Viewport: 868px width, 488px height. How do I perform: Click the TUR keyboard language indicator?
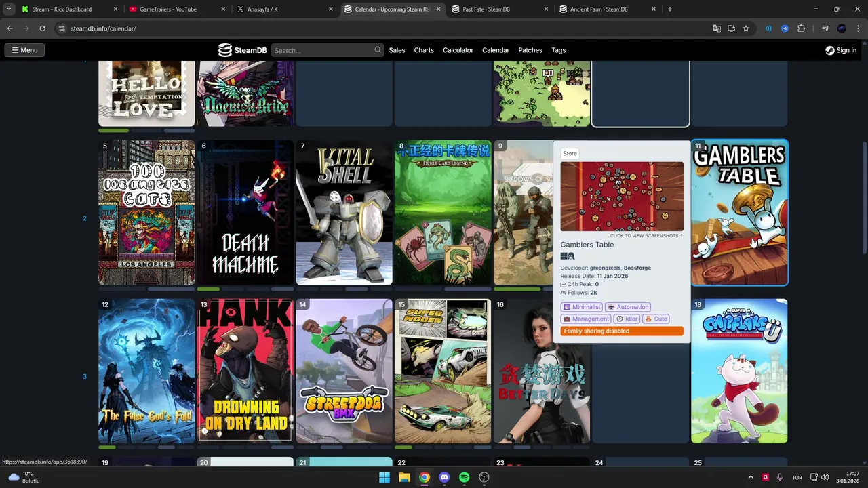(x=797, y=477)
